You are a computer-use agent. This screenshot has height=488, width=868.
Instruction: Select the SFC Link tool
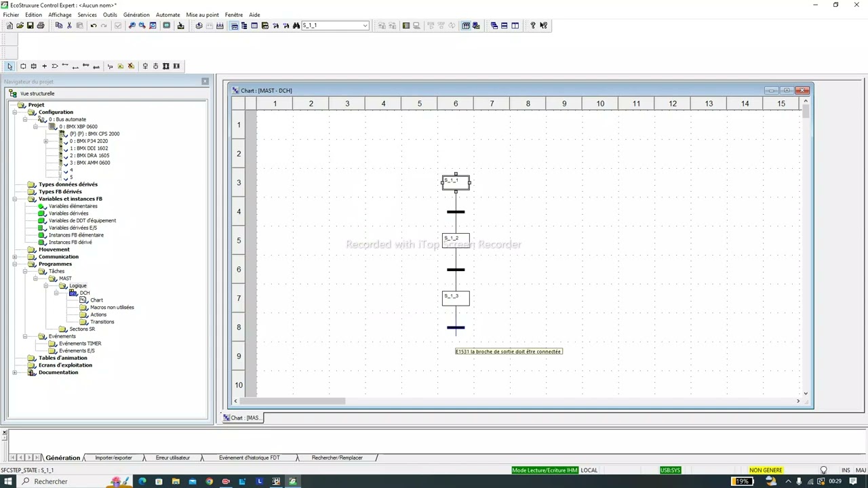(x=110, y=66)
